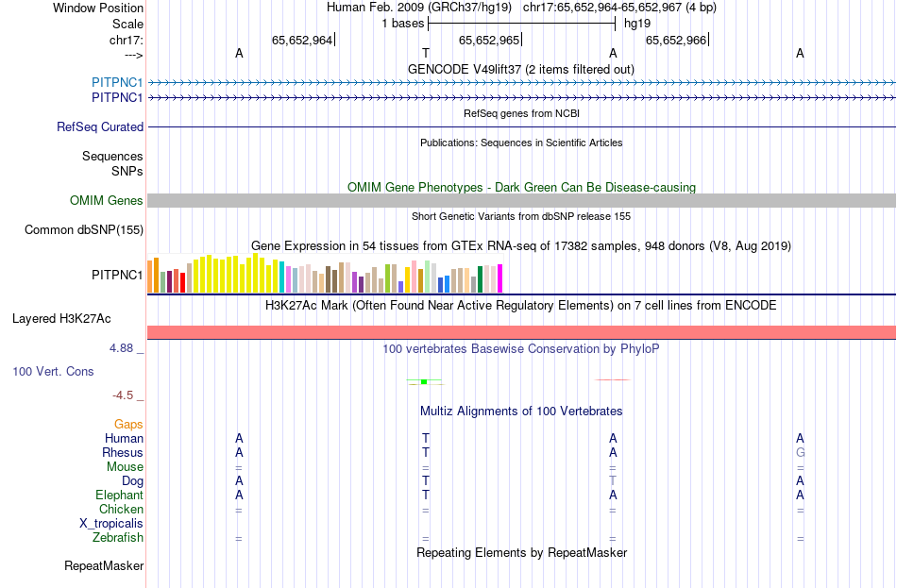Click the light blue PITPNC1 GENCODE label

(x=117, y=82)
